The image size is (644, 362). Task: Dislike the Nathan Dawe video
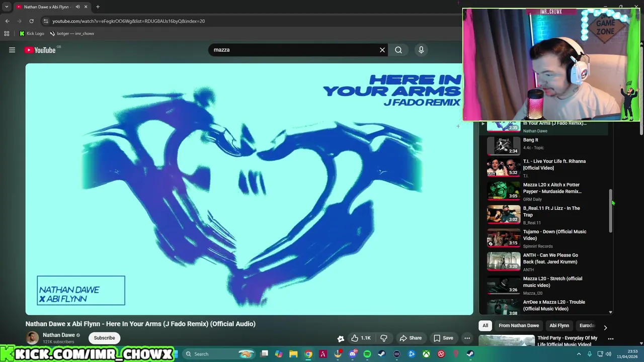384,338
